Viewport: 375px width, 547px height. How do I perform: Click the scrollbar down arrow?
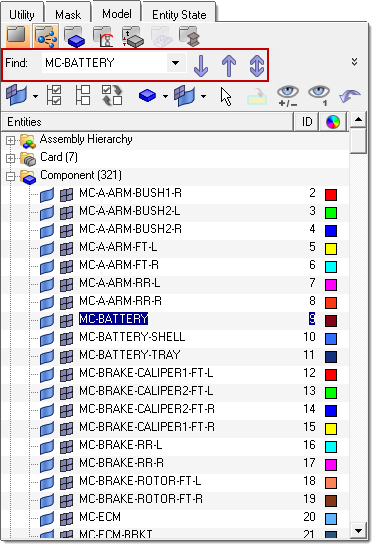click(x=358, y=531)
